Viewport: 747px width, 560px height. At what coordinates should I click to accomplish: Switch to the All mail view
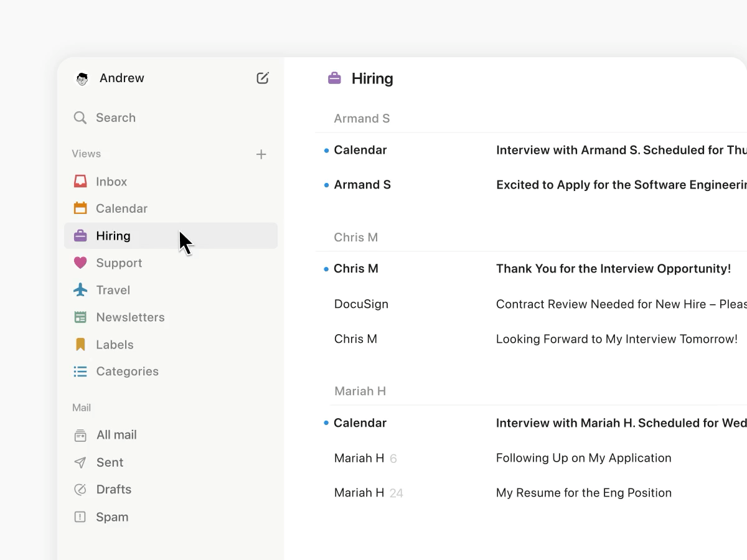click(x=116, y=434)
